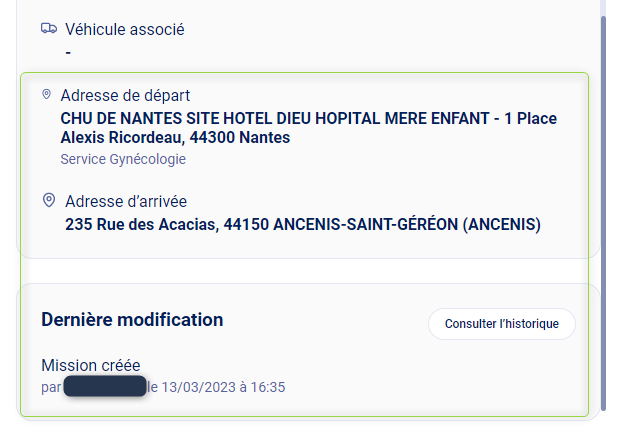Click the pin icon for Adresse de départ
This screenshot has width=621, height=439.
46,95
